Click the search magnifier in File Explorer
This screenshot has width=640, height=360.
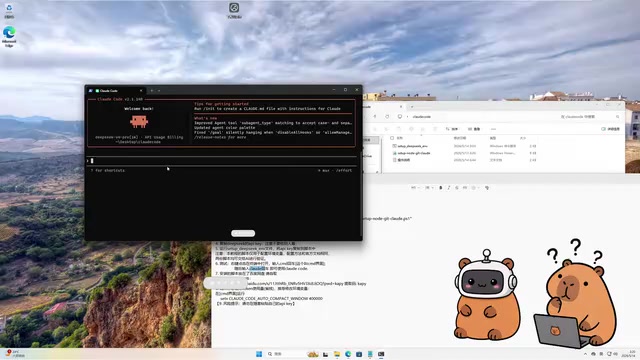pyautogui.click(x=617, y=117)
